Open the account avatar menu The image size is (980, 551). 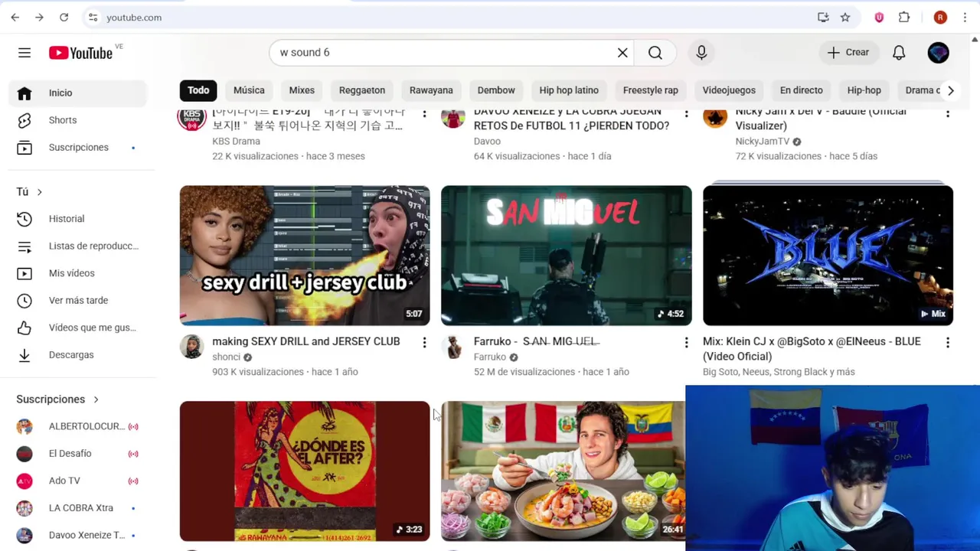coord(938,53)
